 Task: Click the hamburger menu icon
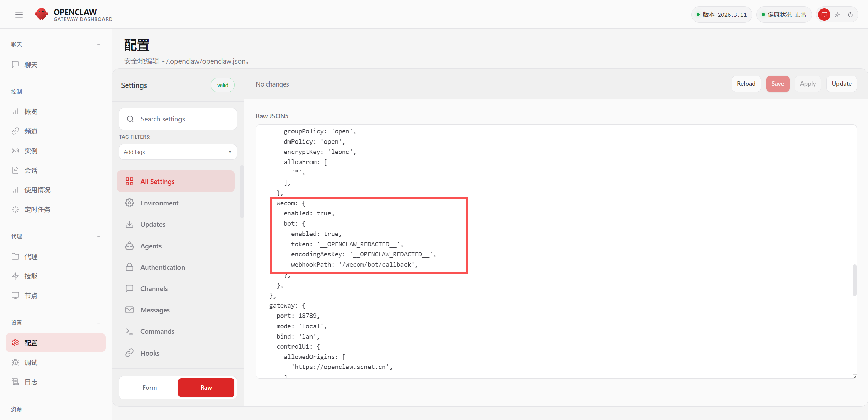click(19, 15)
